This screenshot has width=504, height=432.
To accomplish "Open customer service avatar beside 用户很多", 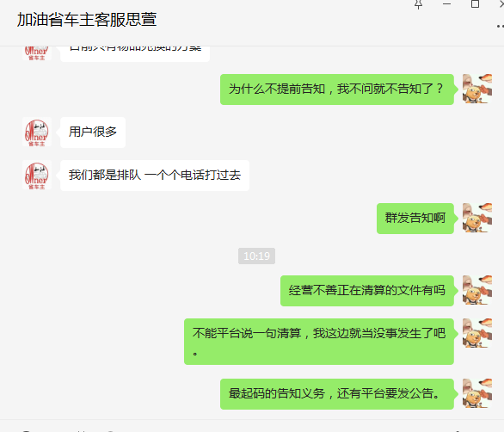I will (37, 133).
